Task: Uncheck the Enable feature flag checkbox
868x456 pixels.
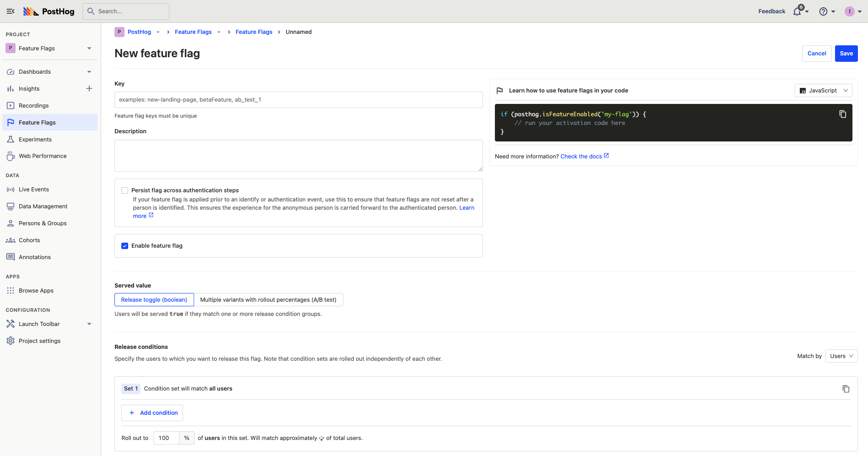Action: (x=125, y=246)
